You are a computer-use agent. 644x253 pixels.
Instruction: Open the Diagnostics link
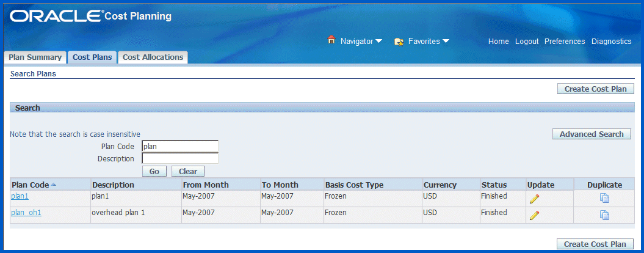pos(611,41)
